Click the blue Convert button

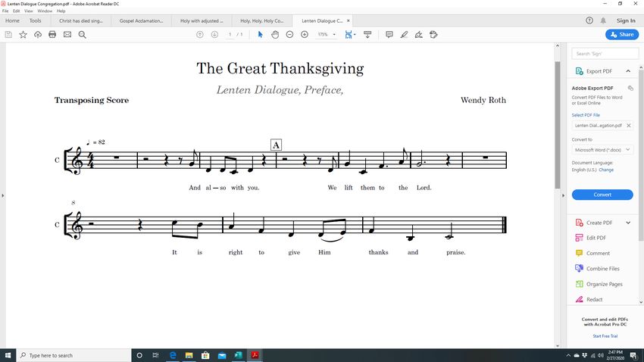602,195
